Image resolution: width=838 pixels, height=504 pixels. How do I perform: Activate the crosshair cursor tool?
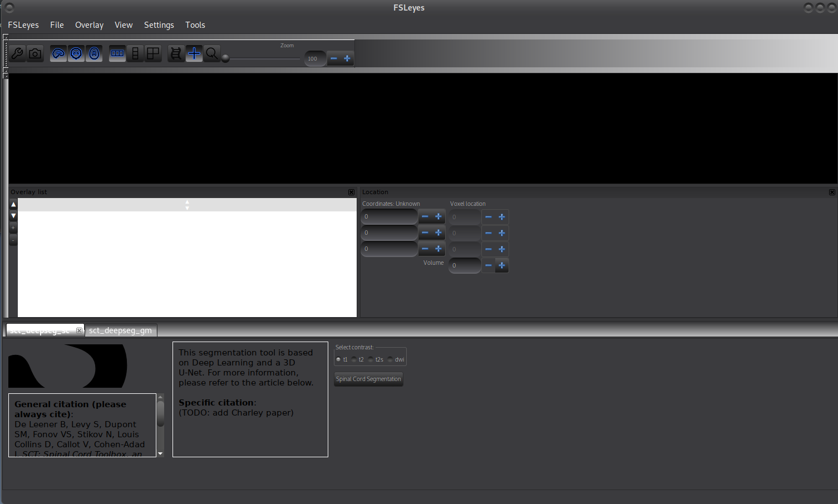coord(194,53)
